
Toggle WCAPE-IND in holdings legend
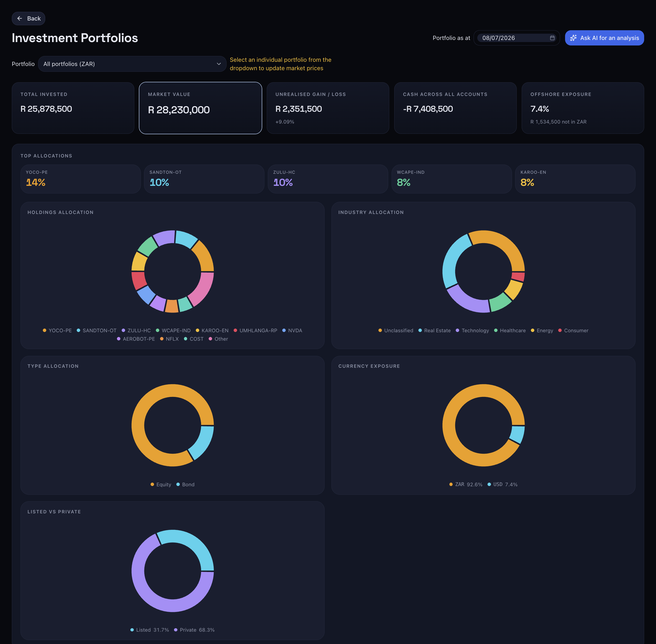[173, 330]
